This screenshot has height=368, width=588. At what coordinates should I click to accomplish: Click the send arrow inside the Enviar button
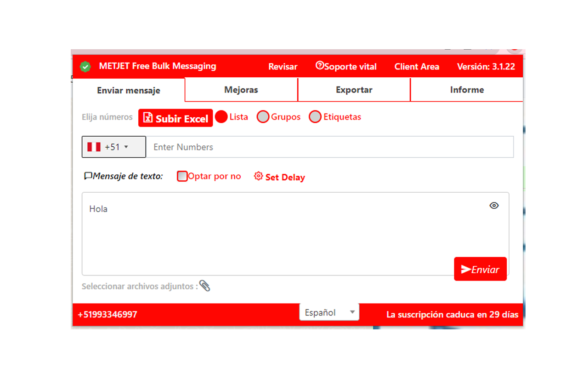pyautogui.click(x=465, y=269)
